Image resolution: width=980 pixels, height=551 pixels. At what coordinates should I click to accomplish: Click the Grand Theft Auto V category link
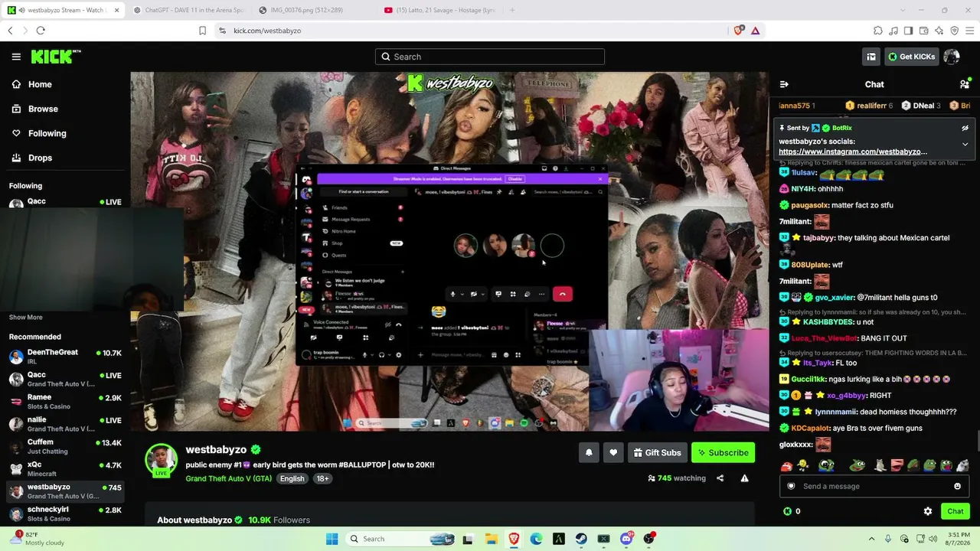[x=228, y=478]
